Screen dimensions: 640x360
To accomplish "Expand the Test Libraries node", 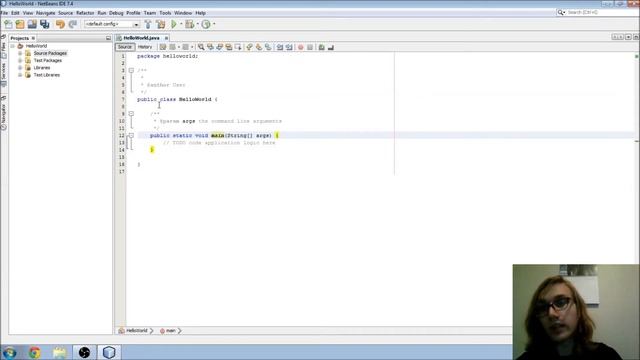I will [x=20, y=75].
